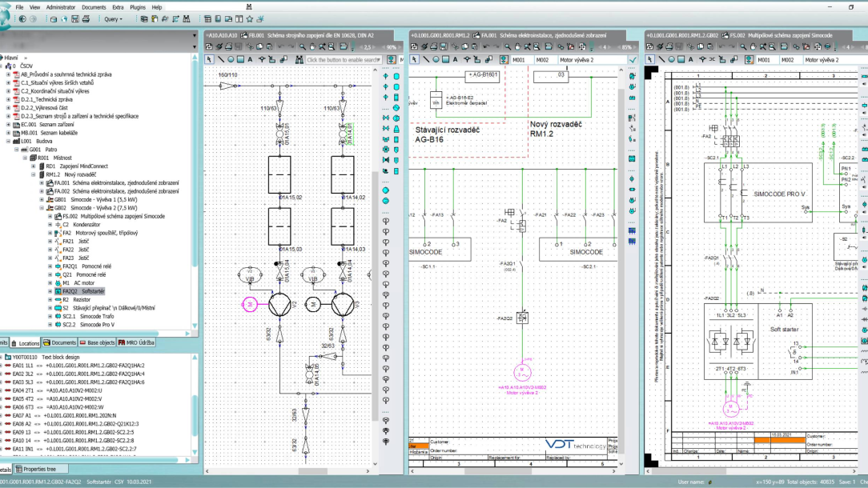Click the Save icon in the main toolbar

pyautogui.click(x=75, y=18)
